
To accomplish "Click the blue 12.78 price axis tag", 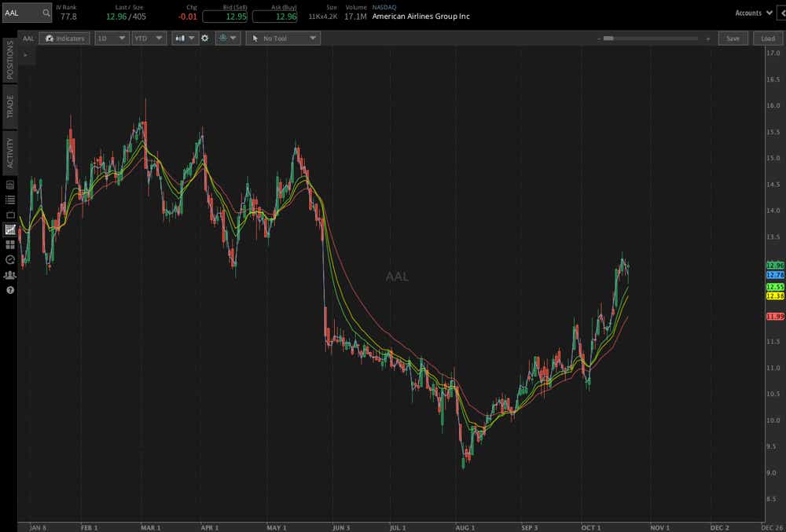I will tap(775, 275).
